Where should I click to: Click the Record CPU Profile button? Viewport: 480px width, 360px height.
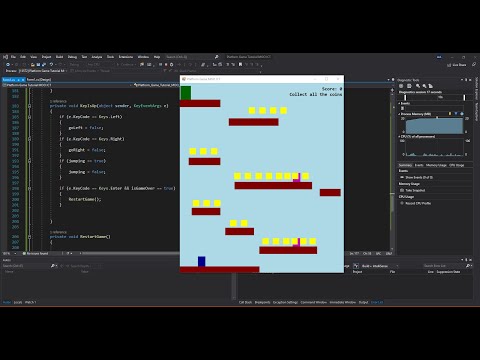tap(416, 203)
